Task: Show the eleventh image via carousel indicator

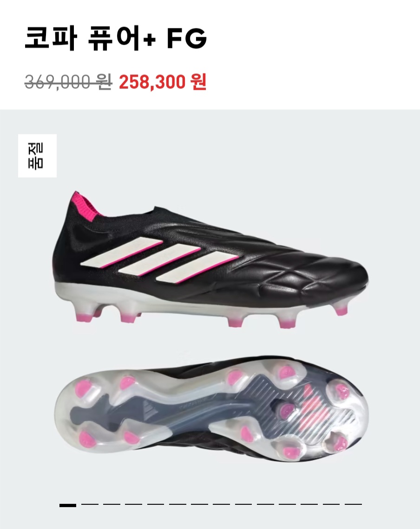Action: pyautogui.click(x=287, y=505)
